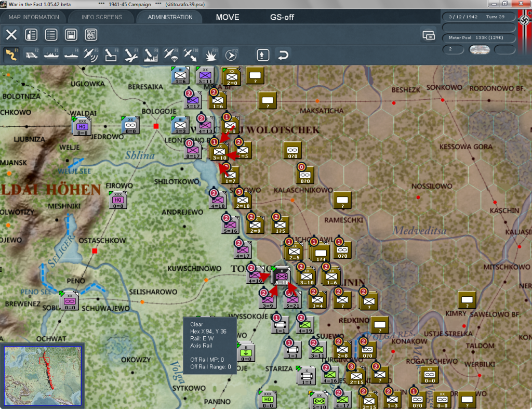The image size is (532, 409).
Task: Select the green XXX HQ counter near Panino
Action: click(x=268, y=400)
